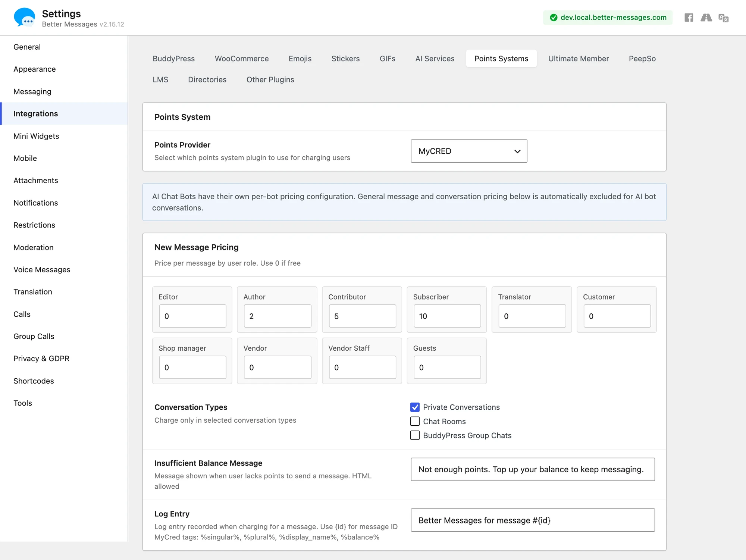
Task: Open Messaging settings in sidebar
Action: point(64,91)
